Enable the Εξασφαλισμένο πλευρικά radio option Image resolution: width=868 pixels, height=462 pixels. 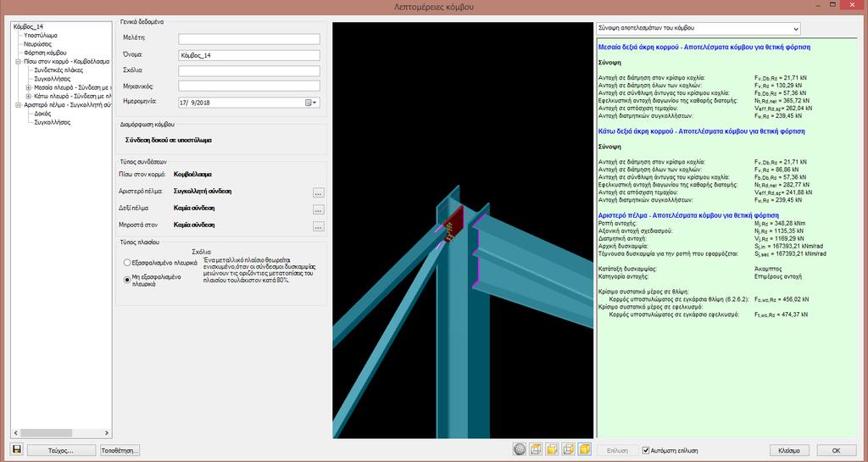[x=127, y=262]
